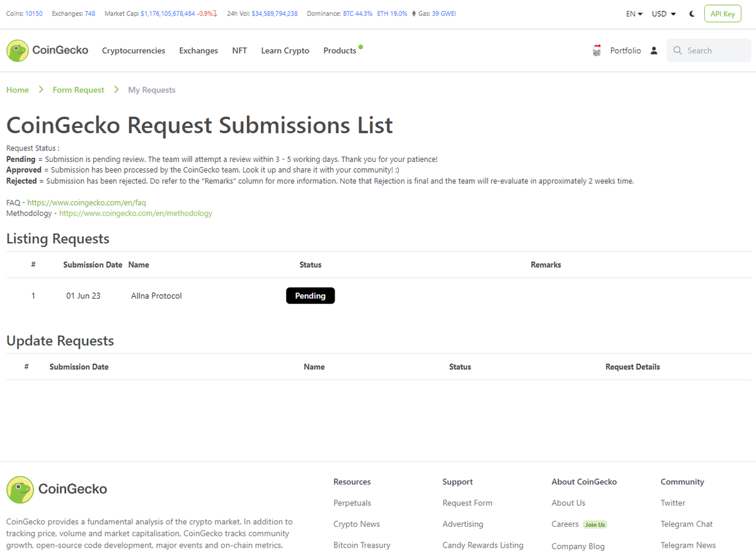The height and width of the screenshot is (552, 756).
Task: Open the user account icon
Action: [x=654, y=50]
